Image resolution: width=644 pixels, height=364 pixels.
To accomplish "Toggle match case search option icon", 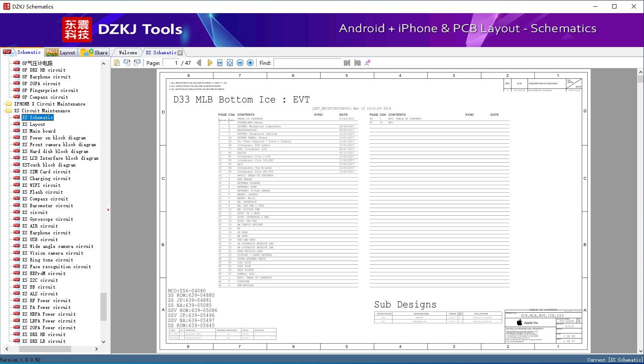I will tap(368, 63).
